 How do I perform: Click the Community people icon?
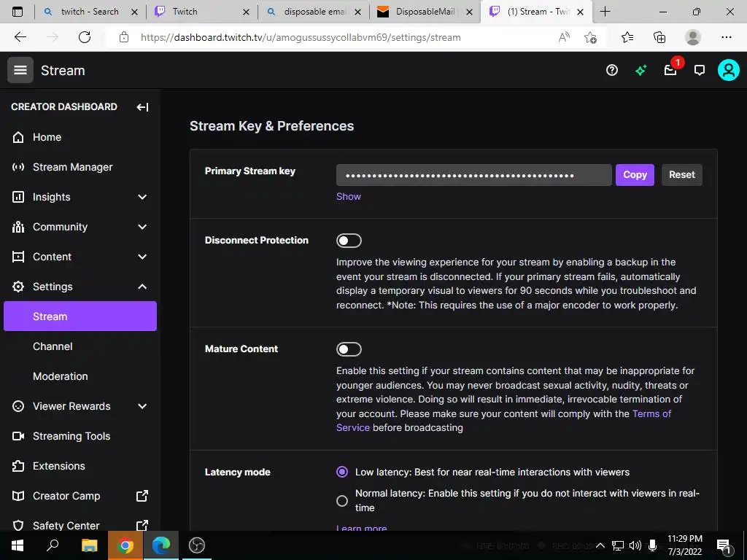click(x=18, y=227)
